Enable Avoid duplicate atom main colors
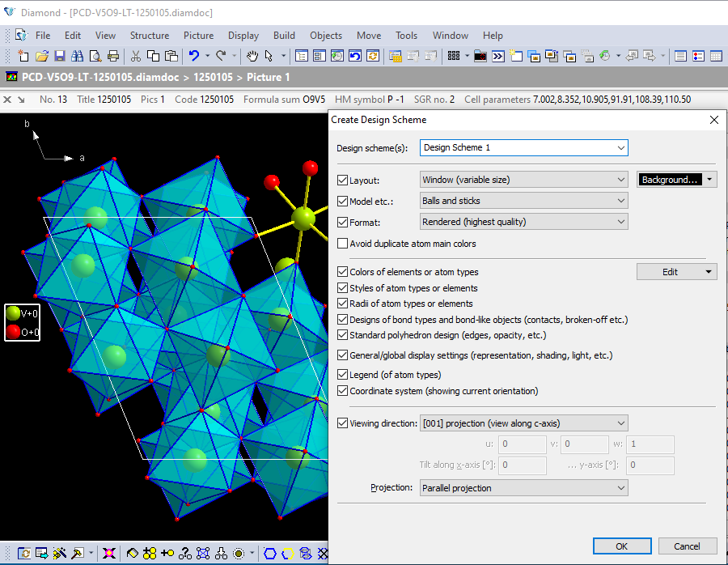Screen dimensions: 728x565 coord(342,244)
